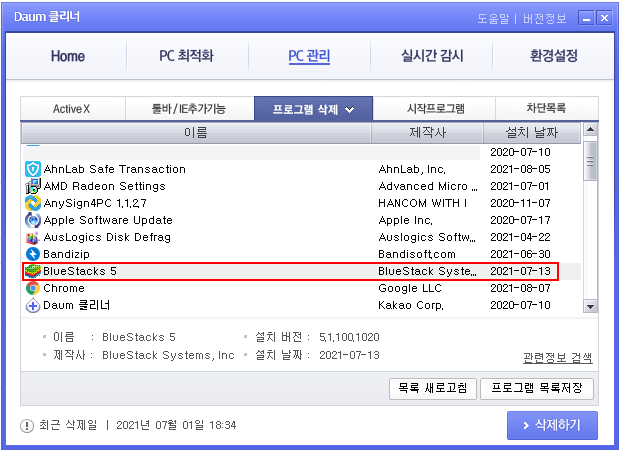Screen dimensions: 621x454
Task: Minimize the Daum 클리너 window
Action: point(586,18)
